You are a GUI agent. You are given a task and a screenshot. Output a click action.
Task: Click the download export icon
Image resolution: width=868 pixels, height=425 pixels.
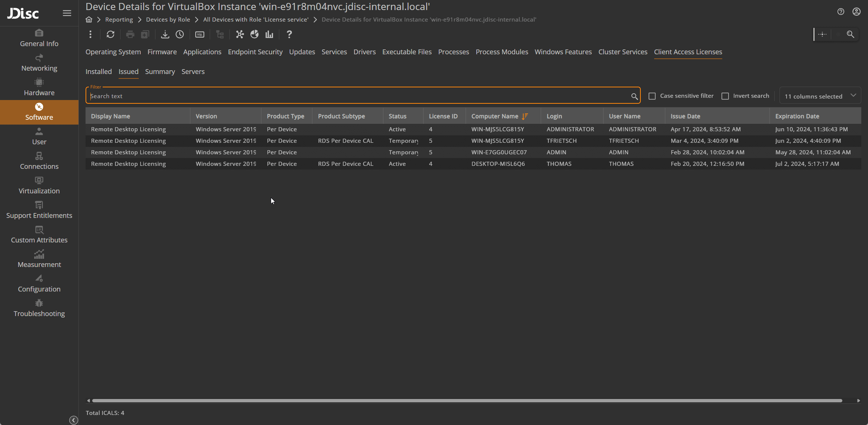tap(165, 35)
